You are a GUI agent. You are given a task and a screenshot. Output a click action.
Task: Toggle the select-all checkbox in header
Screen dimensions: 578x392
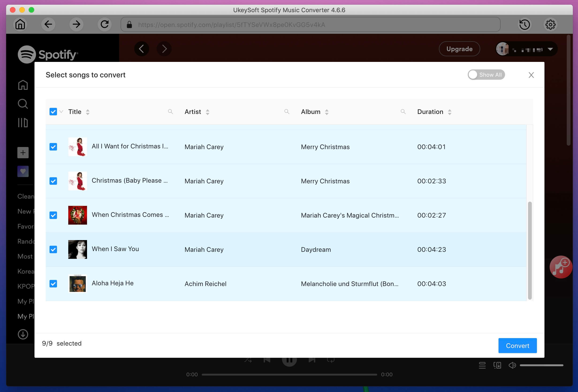tap(53, 112)
